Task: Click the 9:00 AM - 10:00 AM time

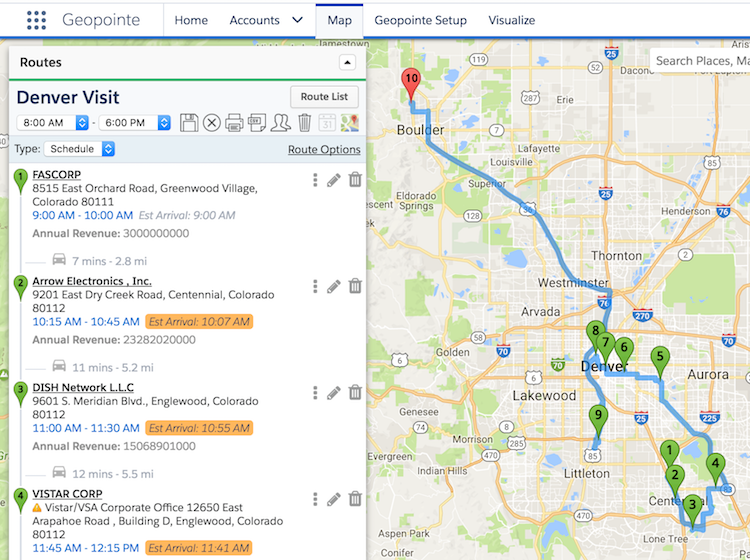Action: tap(83, 215)
